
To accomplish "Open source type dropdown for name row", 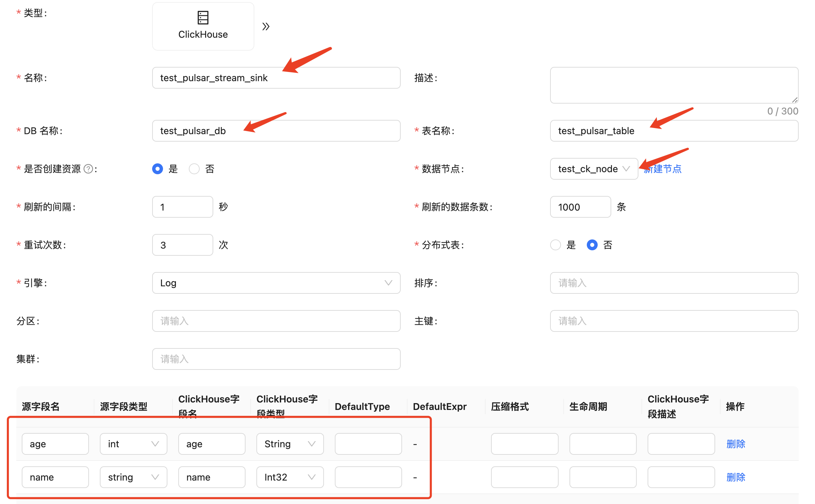I will pos(133,477).
